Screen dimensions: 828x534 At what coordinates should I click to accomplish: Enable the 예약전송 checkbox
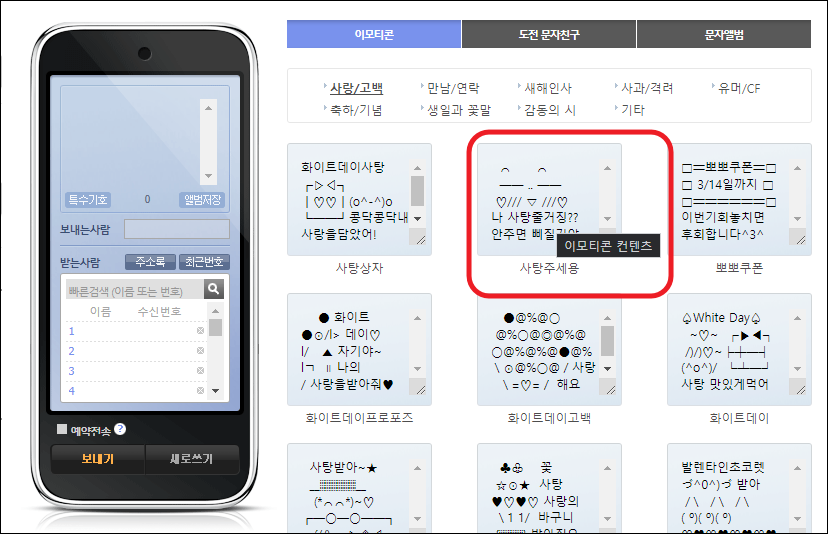(x=62, y=429)
